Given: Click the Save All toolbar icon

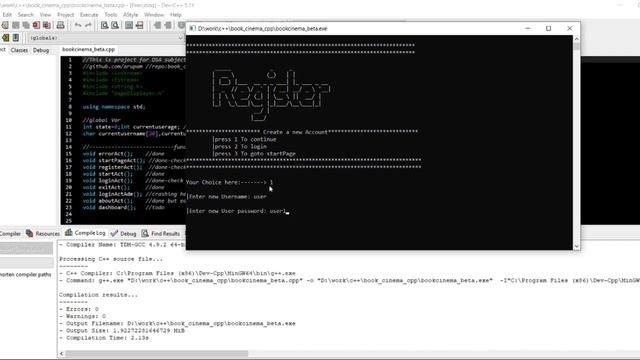Looking at the screenshot, I should [26, 25].
